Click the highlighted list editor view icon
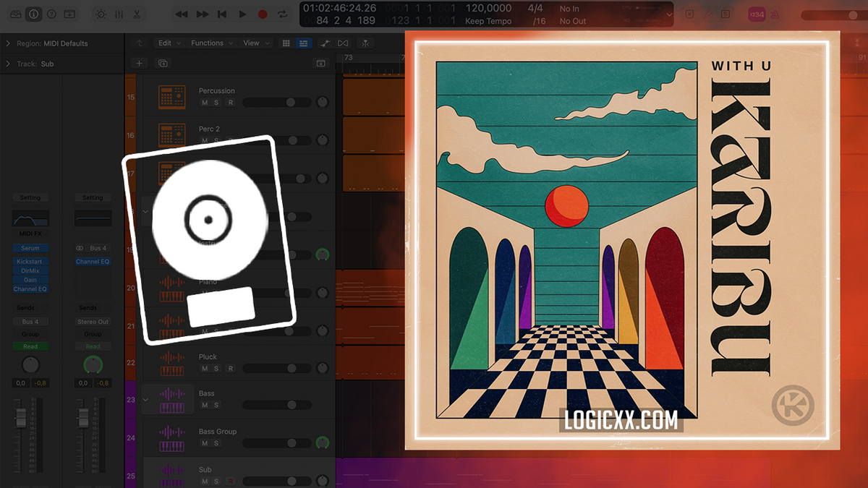The width and height of the screenshot is (868, 488). [x=303, y=43]
